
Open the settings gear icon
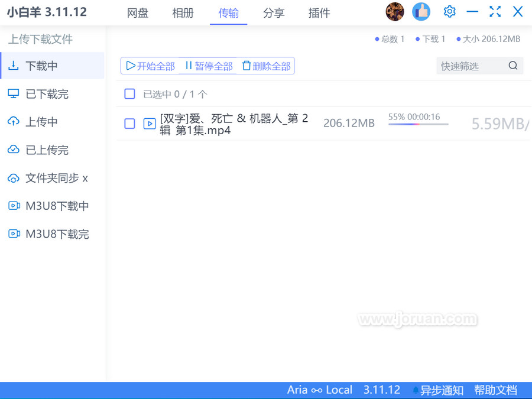click(x=449, y=12)
